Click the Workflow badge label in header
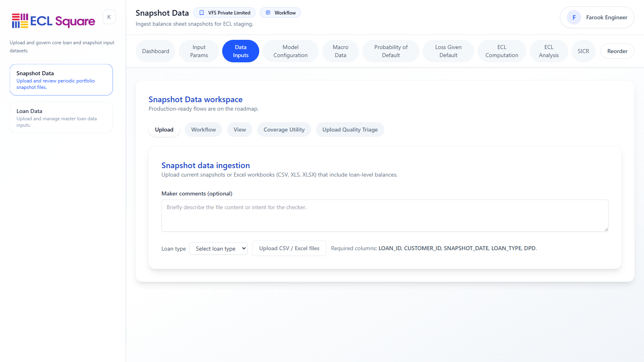Image resolution: width=644 pixels, height=362 pixels. [285, 13]
